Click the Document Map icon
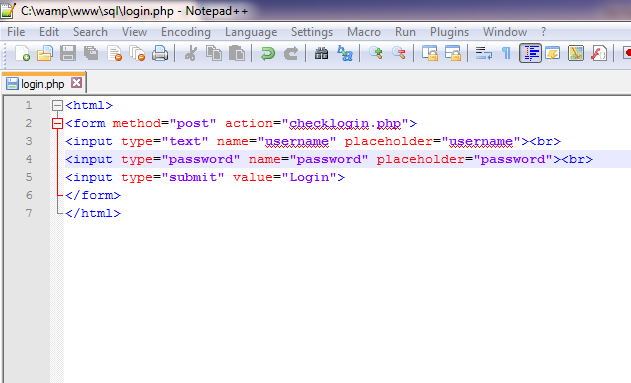The height and width of the screenshot is (383, 631). point(576,53)
